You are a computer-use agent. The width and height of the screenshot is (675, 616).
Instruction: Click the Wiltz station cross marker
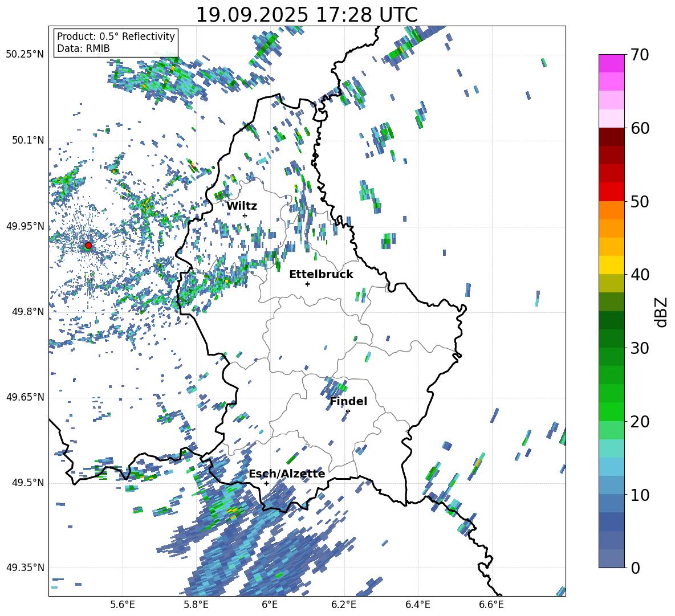245,215
